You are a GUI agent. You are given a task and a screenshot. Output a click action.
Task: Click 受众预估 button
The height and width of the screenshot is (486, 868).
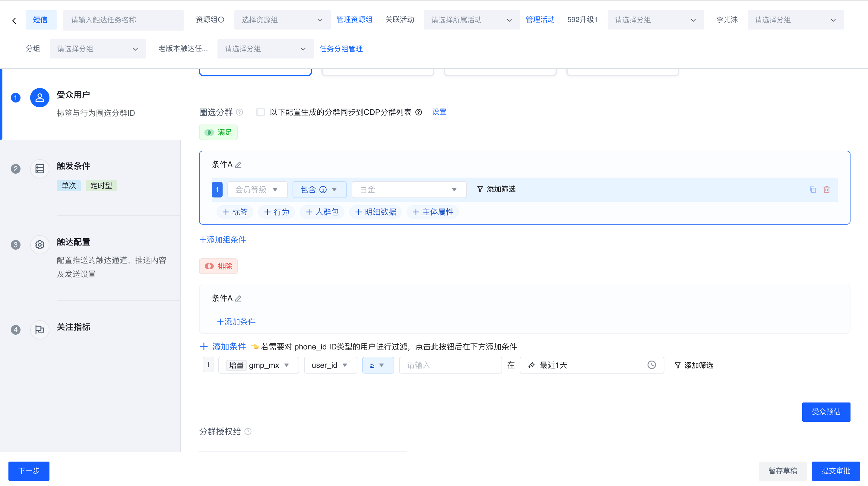tap(826, 412)
